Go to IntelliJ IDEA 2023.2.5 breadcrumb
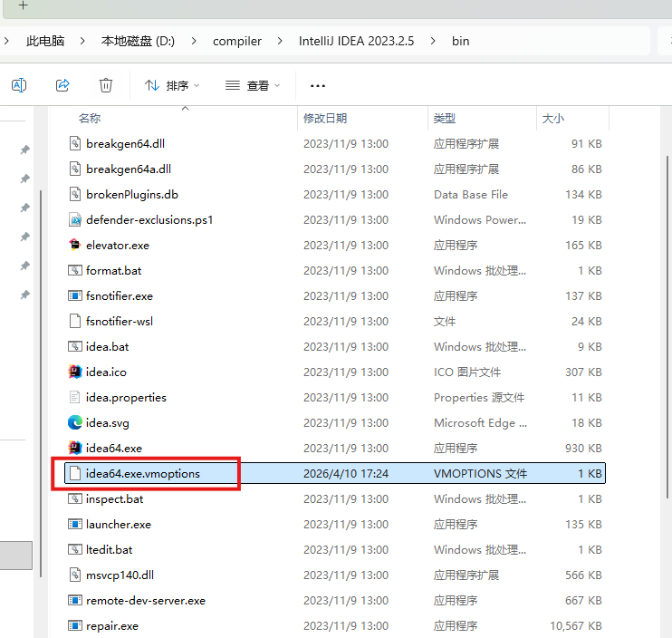672x638 pixels. coord(357,41)
